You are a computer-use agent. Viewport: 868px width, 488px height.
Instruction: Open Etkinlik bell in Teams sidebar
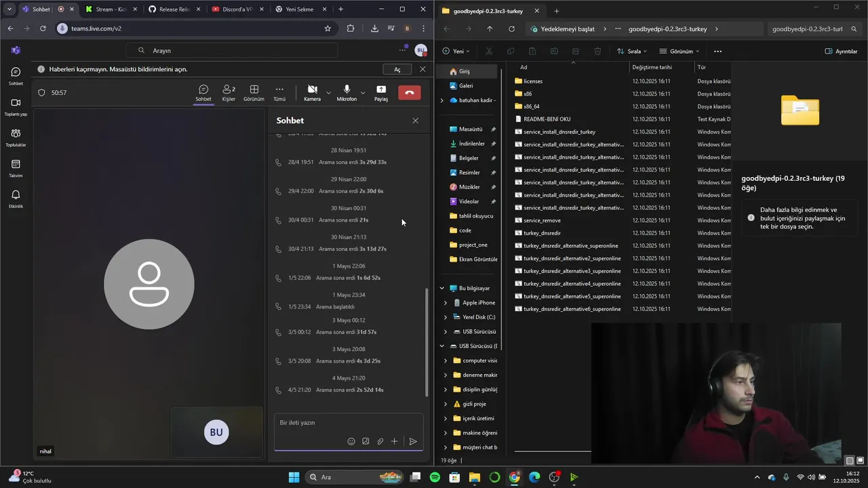pos(16,199)
